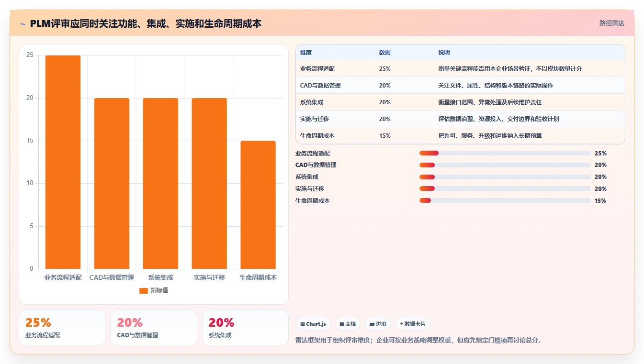Image resolution: width=644 pixels, height=364 pixels.
Task: Click the lightning icon beside the PLM title
Action: pos(23,23)
